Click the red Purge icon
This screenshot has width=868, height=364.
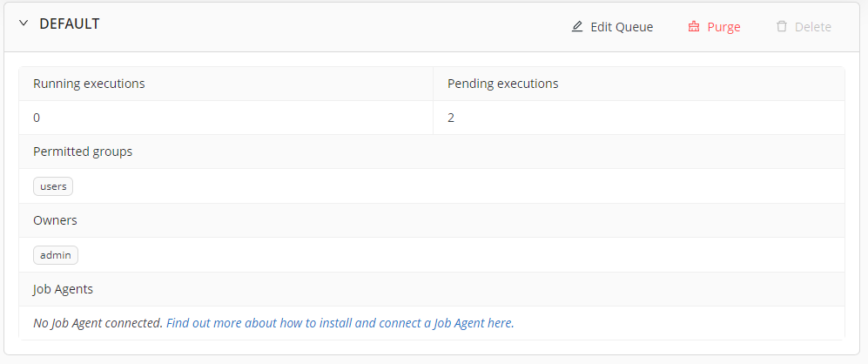(x=694, y=27)
